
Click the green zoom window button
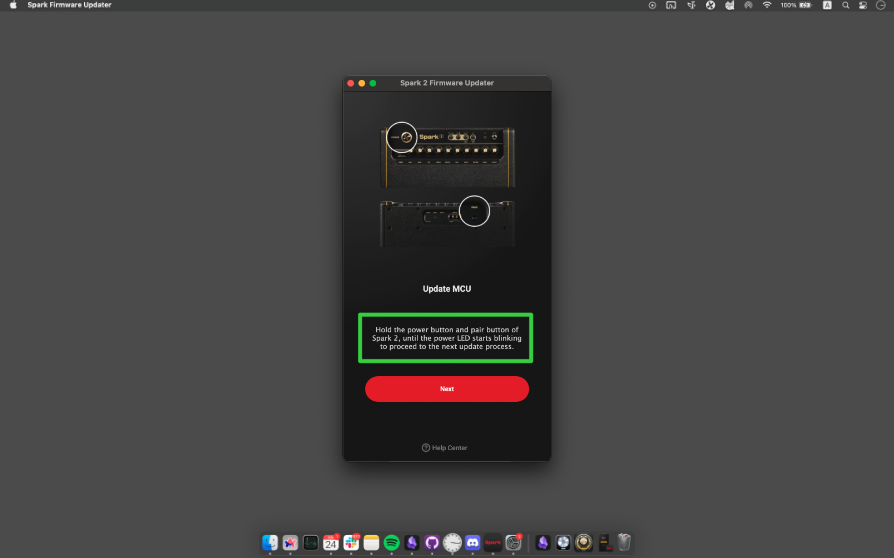(373, 83)
